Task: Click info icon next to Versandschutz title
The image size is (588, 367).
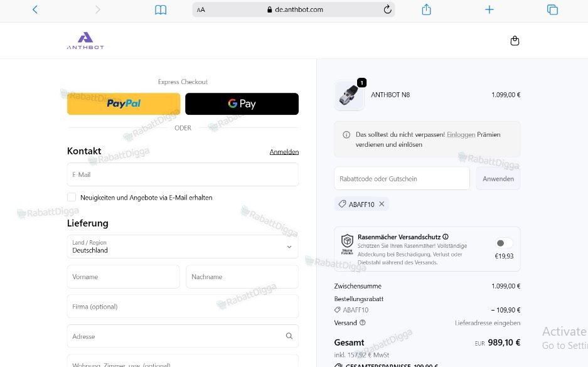Action: click(446, 237)
